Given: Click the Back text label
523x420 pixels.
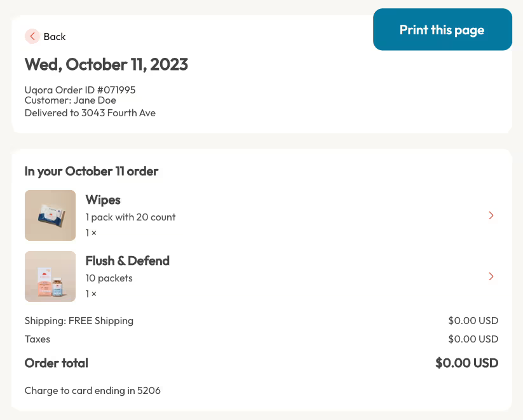Looking at the screenshot, I should tap(55, 37).
